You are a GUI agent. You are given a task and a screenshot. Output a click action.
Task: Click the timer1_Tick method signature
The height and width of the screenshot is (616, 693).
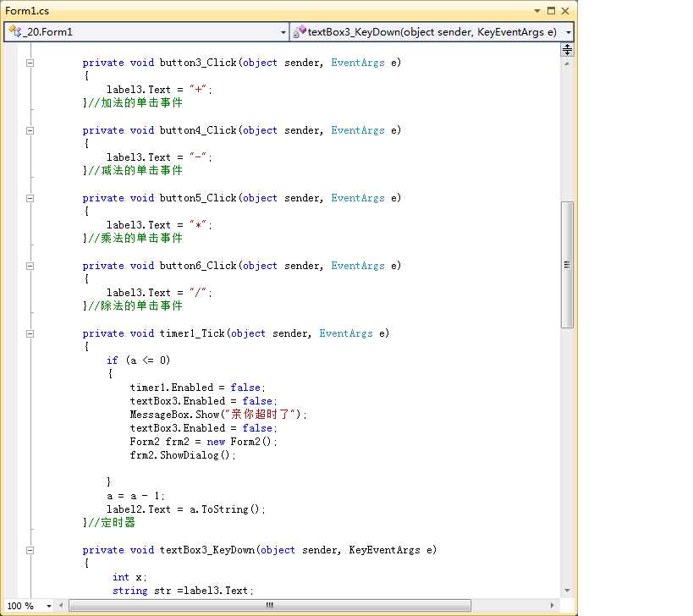click(x=236, y=333)
